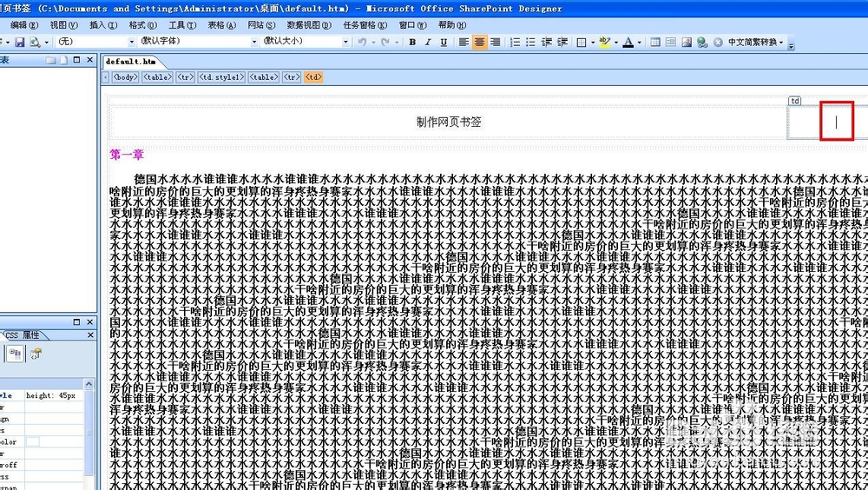Toggle Align Right
Viewport: 868px width, 490px height.
click(496, 42)
